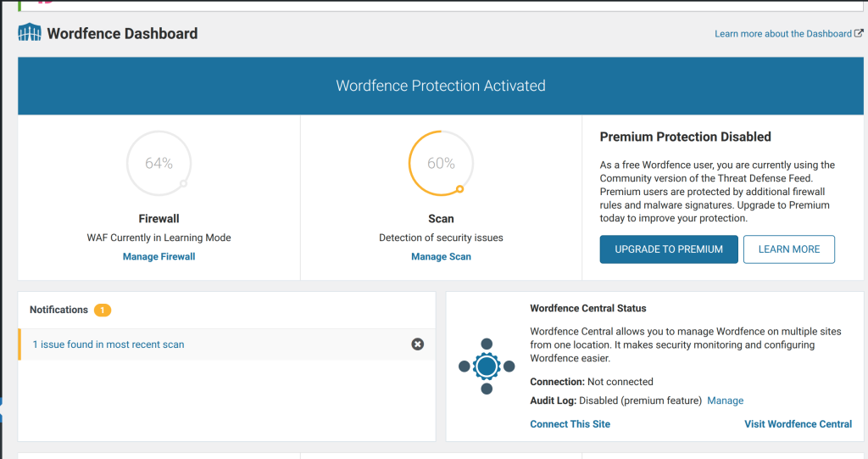Click Audit Log: Disabled (premium feature) text
868x459 pixels.
615,400
